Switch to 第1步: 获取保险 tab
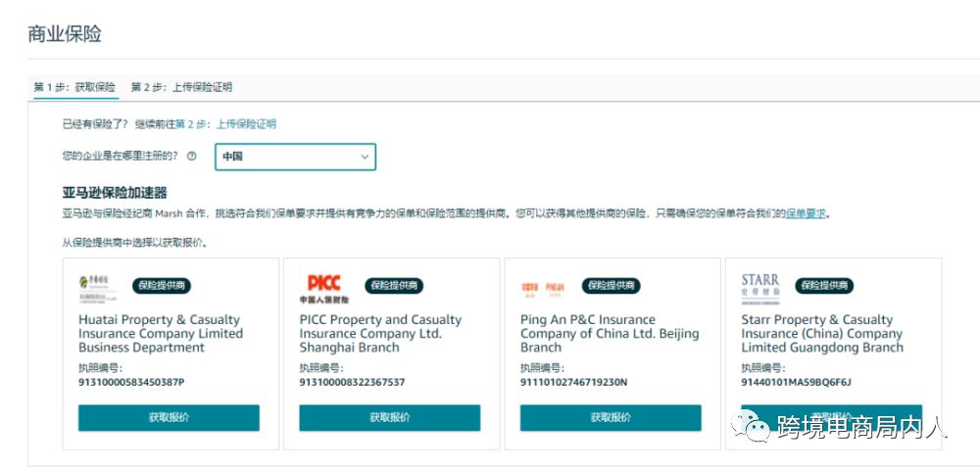Screen dimensions: 980x471 (x=74, y=87)
